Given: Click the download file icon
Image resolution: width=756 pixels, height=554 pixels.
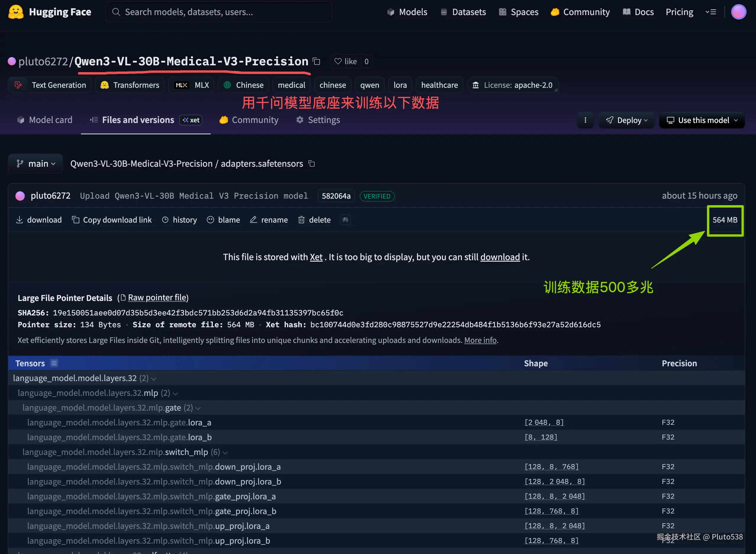Looking at the screenshot, I should point(20,220).
